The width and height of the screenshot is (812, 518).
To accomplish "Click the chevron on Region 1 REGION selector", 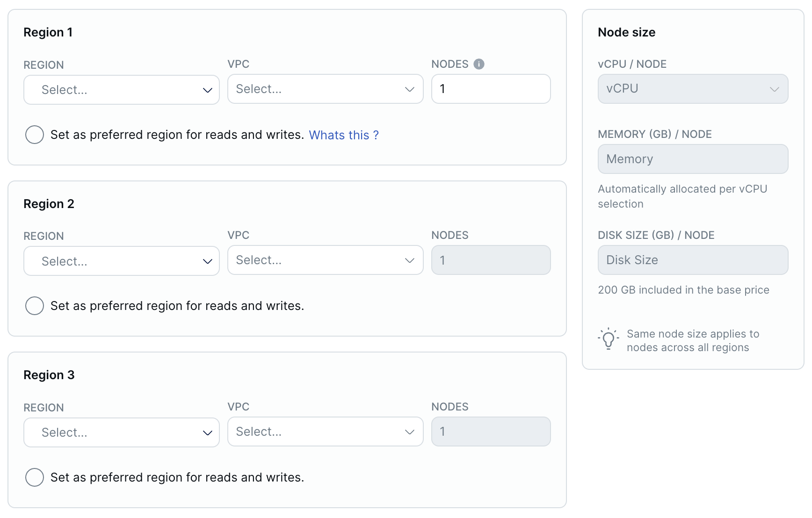I will (207, 89).
